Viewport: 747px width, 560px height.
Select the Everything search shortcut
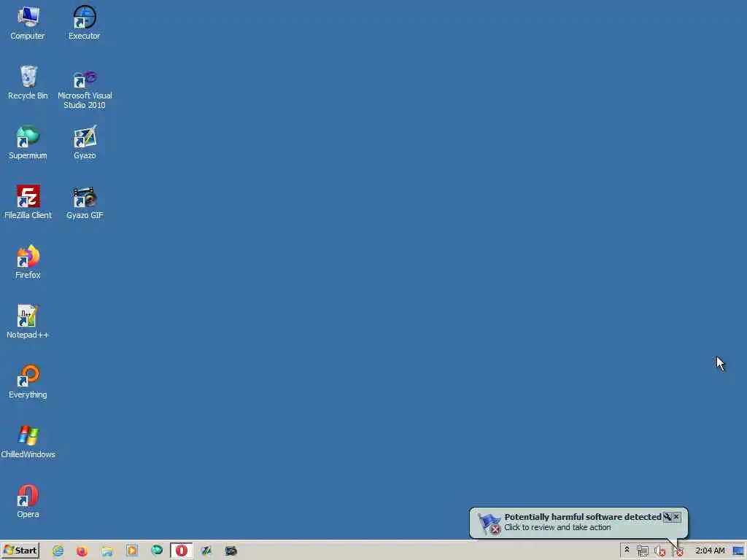[x=28, y=381]
